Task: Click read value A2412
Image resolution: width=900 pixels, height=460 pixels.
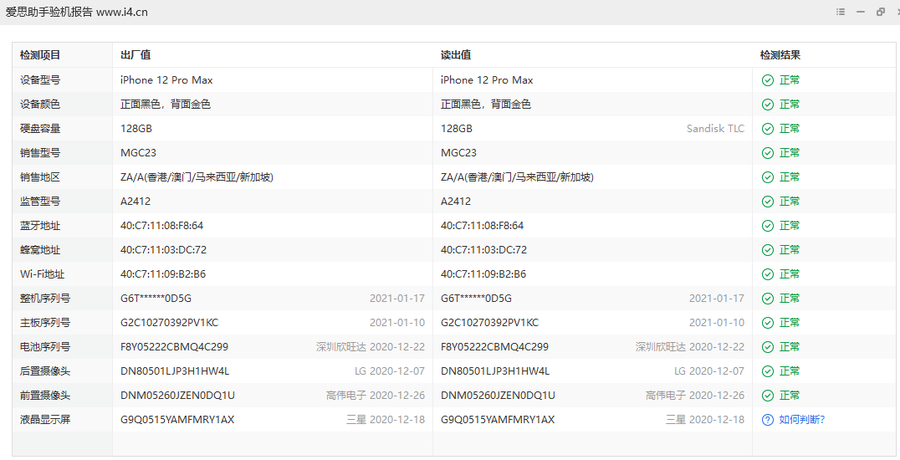Action: pyautogui.click(x=456, y=202)
